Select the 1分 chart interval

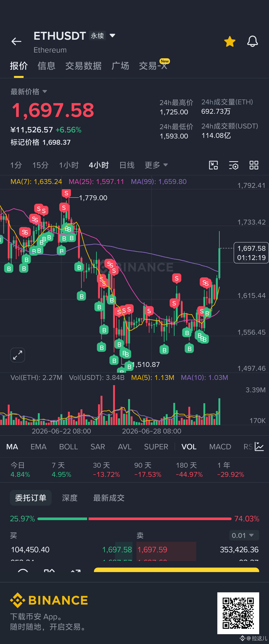[16, 165]
